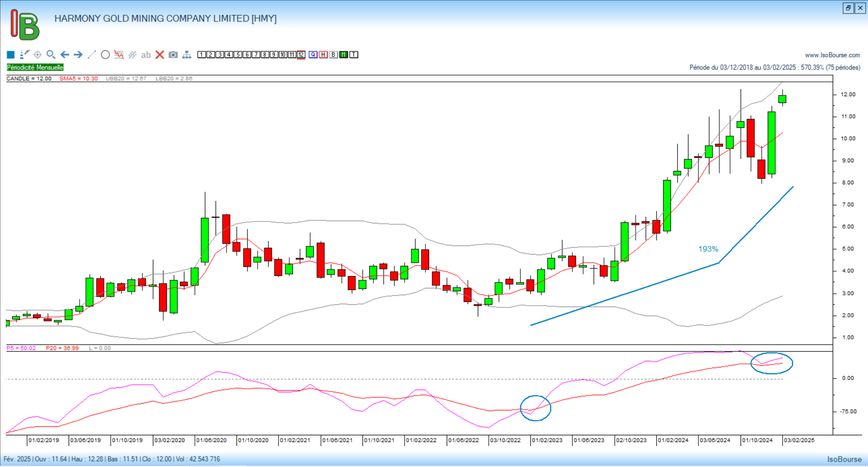This screenshot has width=868, height=467.
Task: Click the 12.00 price axis label
Action: 848,94
